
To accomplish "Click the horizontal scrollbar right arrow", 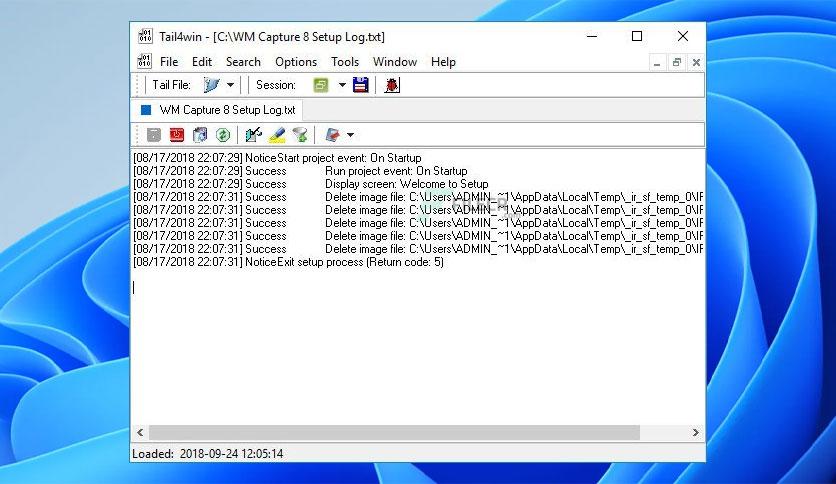I will [x=696, y=432].
